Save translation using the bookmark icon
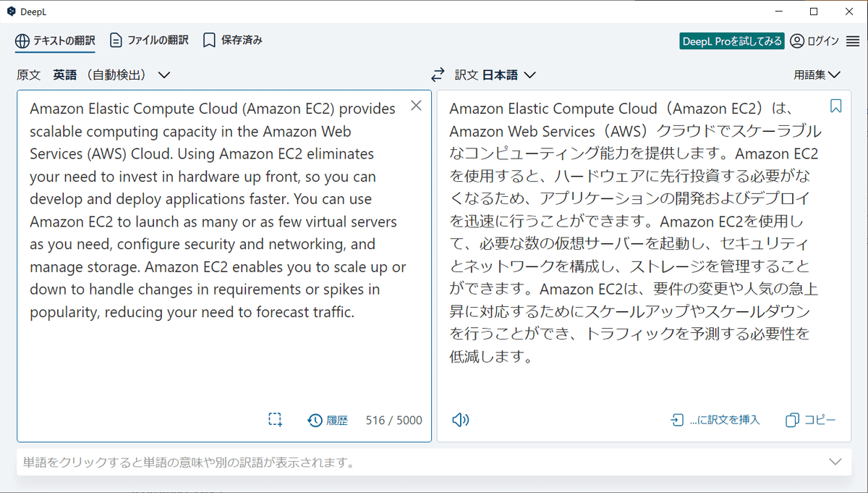The height and width of the screenshot is (493, 868). point(835,106)
